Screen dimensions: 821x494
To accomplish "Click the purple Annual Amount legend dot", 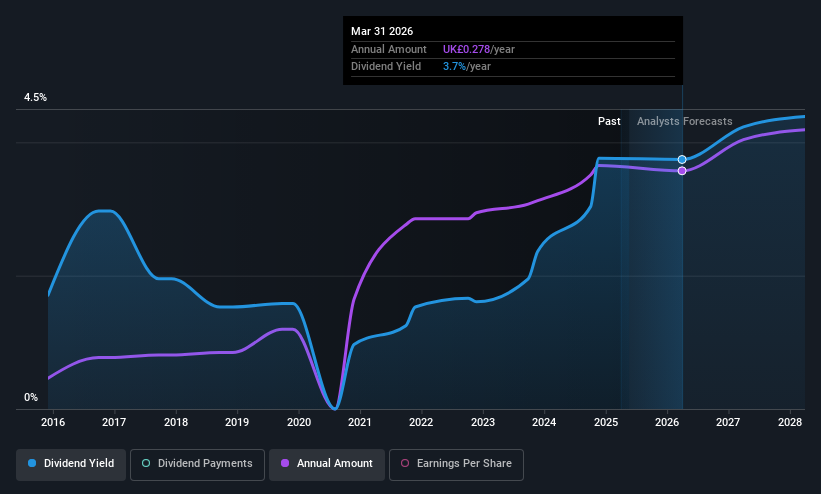I will (285, 464).
